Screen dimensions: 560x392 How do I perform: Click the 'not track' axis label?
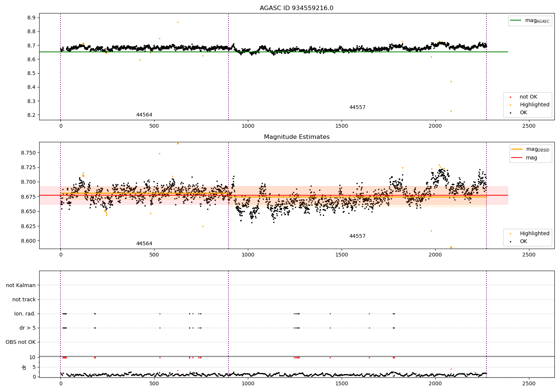(24, 300)
